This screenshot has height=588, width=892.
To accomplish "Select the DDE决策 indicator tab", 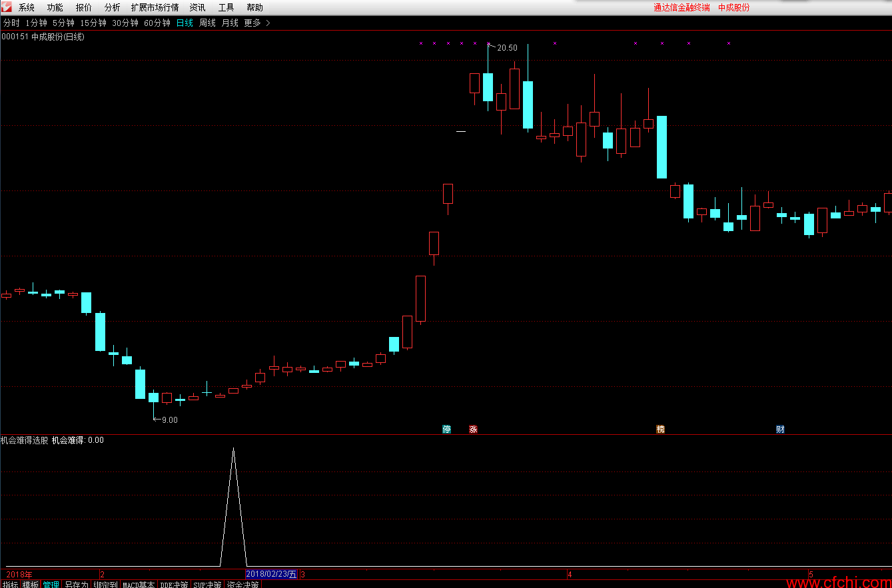I will coord(174,584).
